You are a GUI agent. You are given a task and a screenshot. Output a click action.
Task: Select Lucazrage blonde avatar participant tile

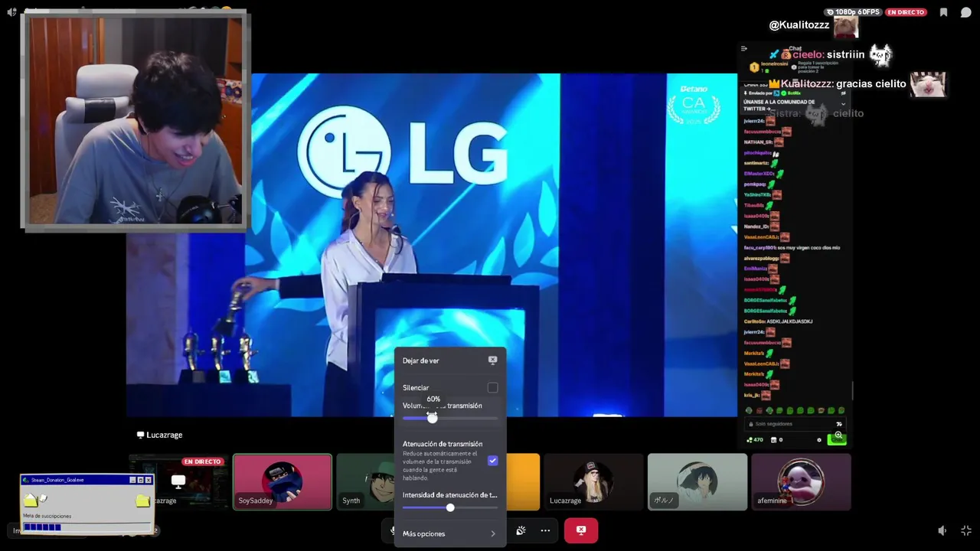point(593,482)
